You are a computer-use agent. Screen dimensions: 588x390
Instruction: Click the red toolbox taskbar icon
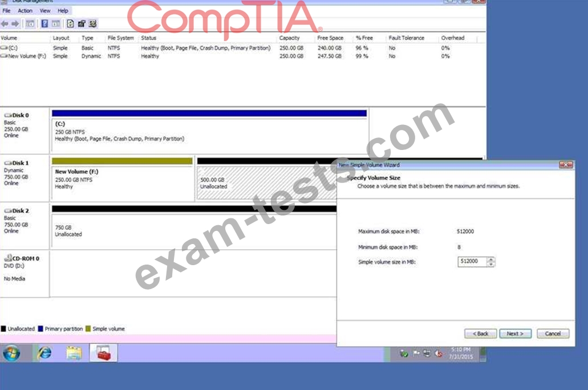[103, 353]
